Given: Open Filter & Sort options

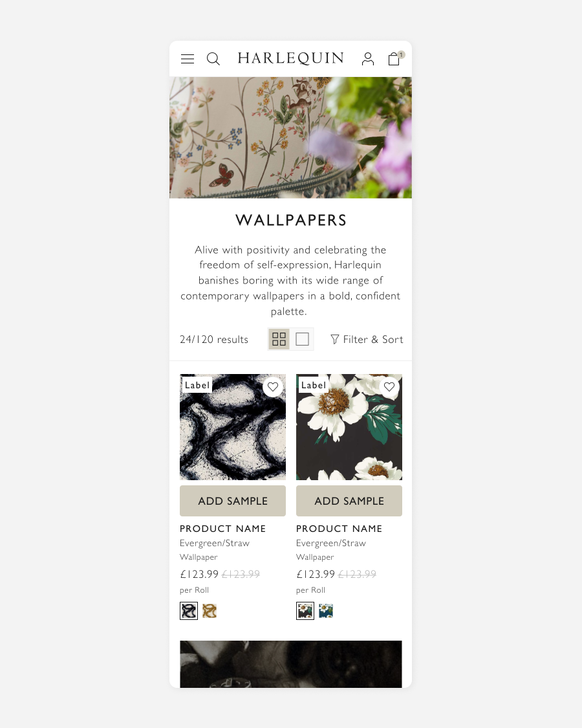Looking at the screenshot, I should click(367, 339).
